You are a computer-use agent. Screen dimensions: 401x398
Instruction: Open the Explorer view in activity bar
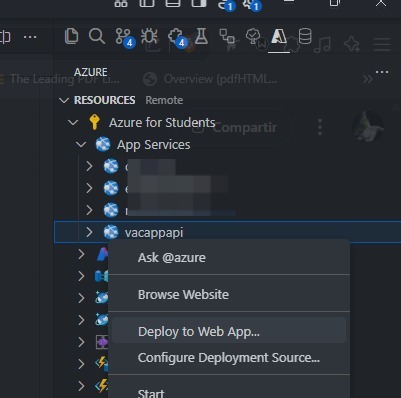[x=71, y=36]
